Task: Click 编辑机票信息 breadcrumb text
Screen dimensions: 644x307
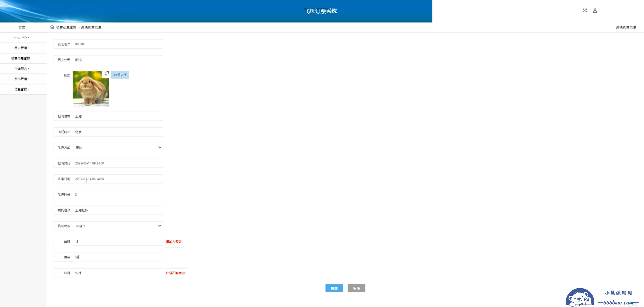Action: tap(91, 28)
